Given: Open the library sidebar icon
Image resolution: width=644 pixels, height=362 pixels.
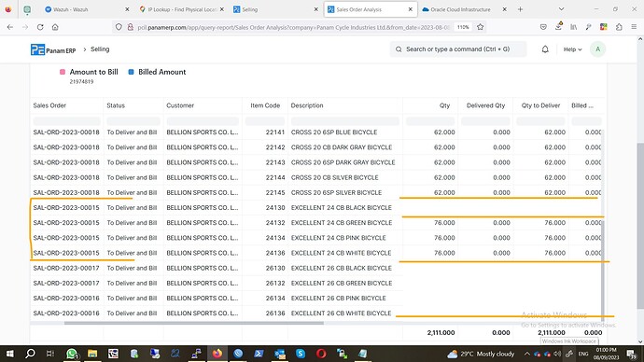Looking at the screenshot, I should [x=573, y=27].
